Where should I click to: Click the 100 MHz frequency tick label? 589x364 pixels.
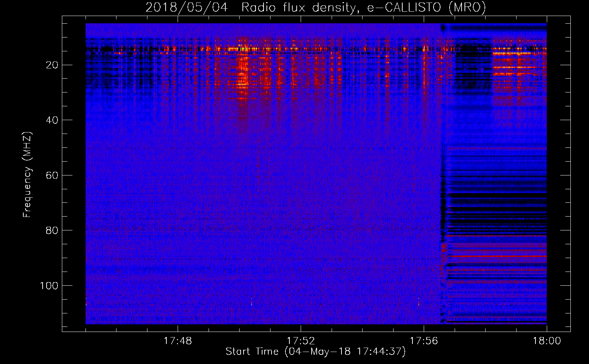49,286
